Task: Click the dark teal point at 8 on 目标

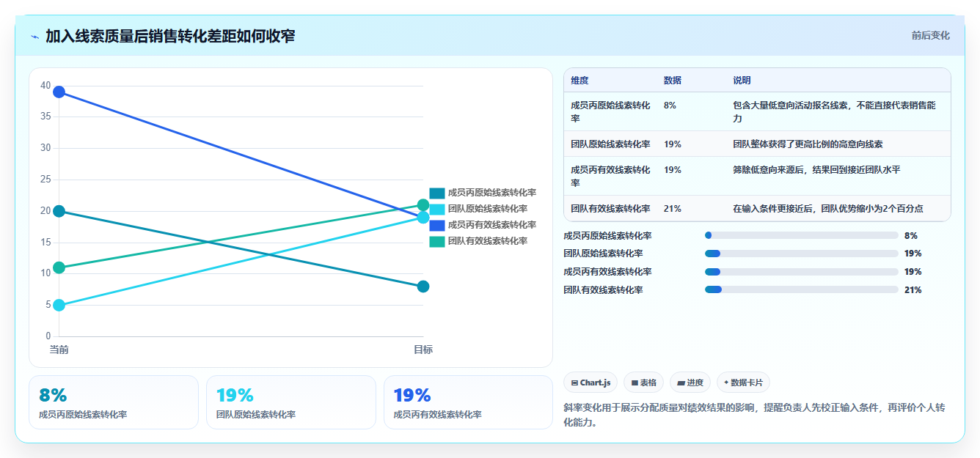Action: pyautogui.click(x=423, y=287)
